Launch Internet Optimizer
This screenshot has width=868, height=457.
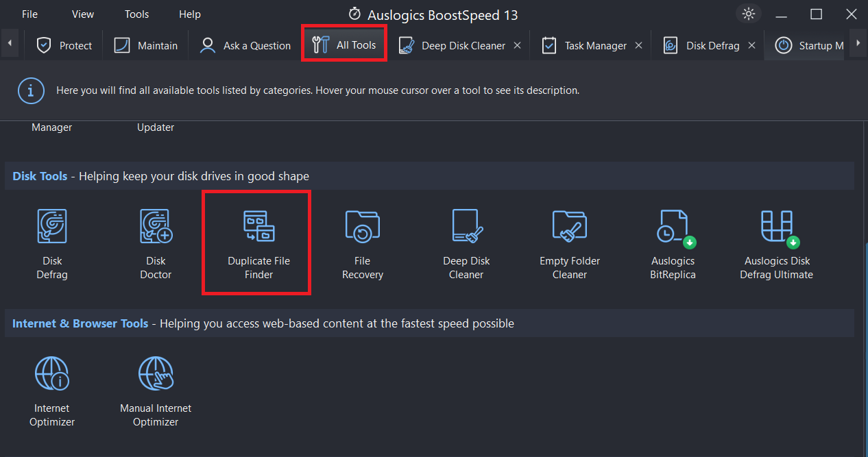pos(52,392)
